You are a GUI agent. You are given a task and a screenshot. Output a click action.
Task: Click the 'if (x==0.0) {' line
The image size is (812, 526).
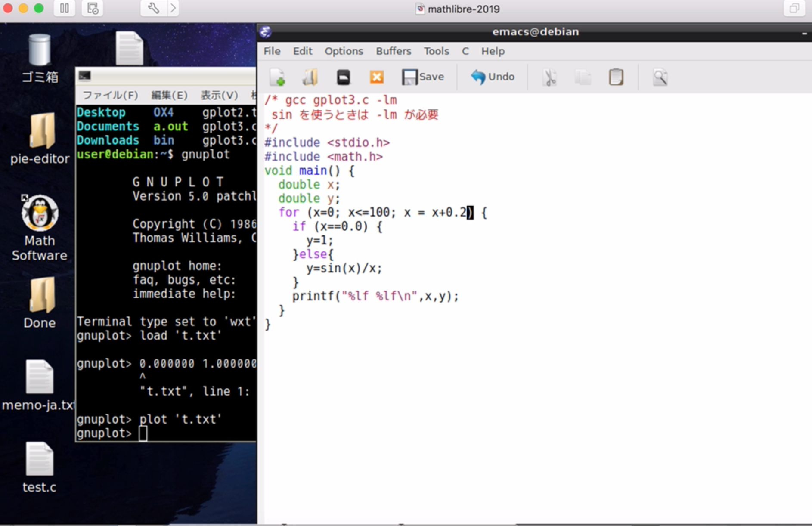[x=337, y=226]
